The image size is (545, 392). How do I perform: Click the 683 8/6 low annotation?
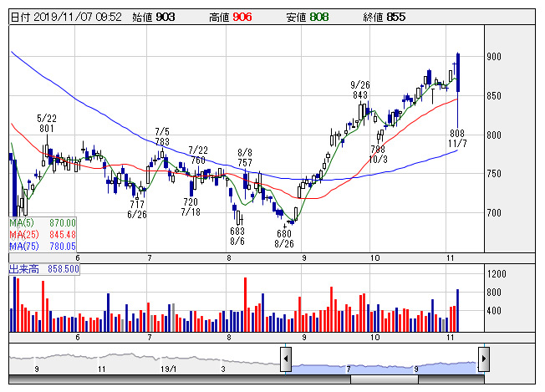point(237,236)
